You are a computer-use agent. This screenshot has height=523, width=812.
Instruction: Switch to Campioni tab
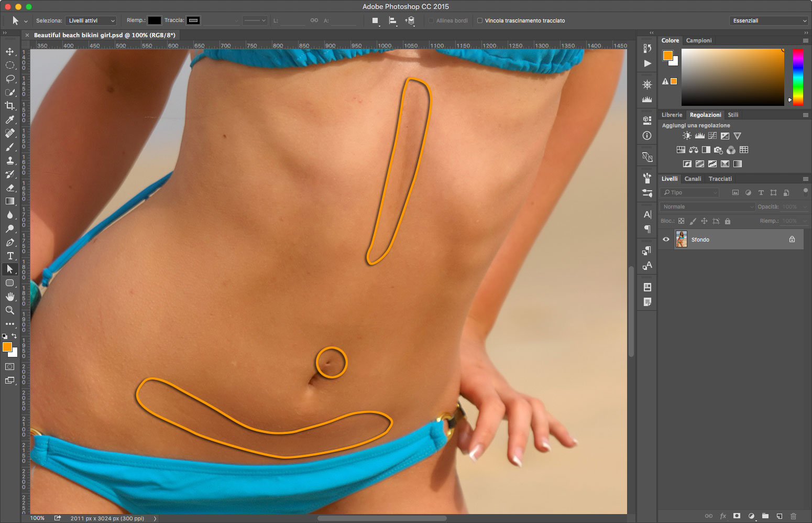[x=699, y=40]
